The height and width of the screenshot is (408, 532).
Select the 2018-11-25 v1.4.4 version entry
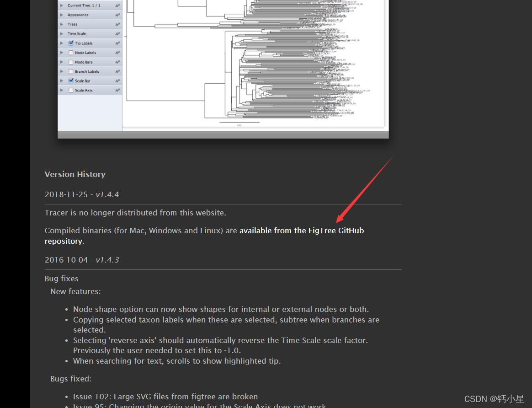(82, 194)
